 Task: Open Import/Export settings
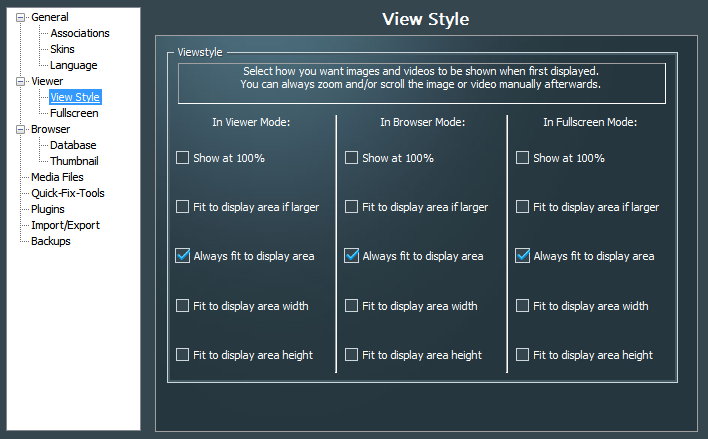[x=65, y=225]
